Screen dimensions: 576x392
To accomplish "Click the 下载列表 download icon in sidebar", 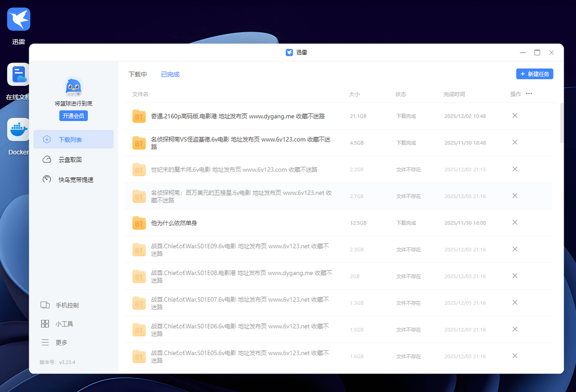I will tap(47, 139).
